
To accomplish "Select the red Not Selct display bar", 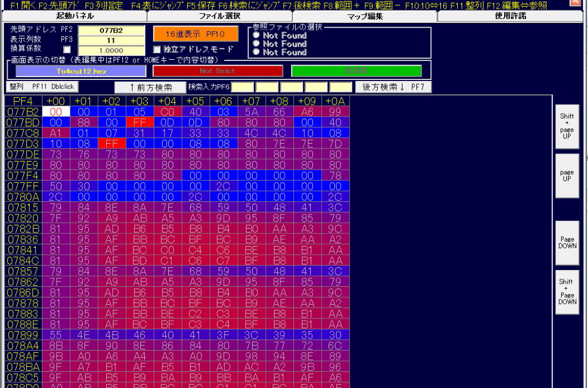I will tap(218, 71).
